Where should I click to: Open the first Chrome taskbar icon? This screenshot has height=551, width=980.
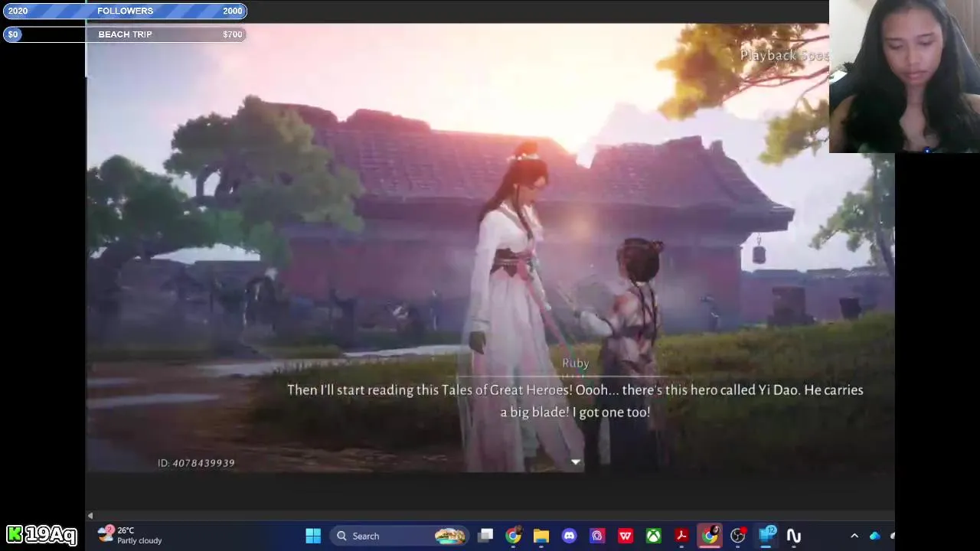click(513, 536)
